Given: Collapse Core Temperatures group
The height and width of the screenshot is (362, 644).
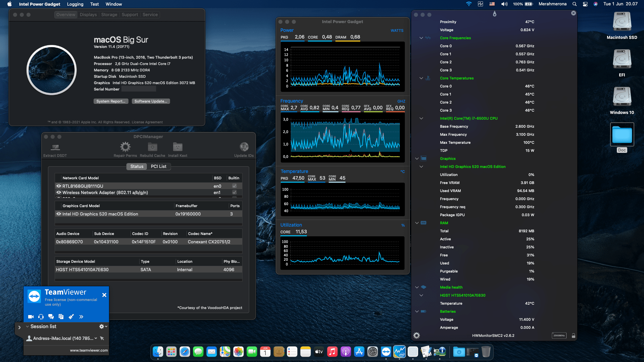Looking at the screenshot, I should click(x=421, y=78).
